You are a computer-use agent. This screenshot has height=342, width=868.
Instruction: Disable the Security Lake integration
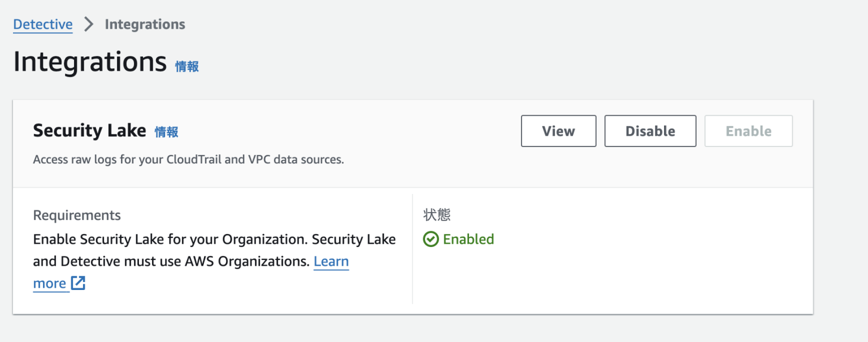point(650,131)
